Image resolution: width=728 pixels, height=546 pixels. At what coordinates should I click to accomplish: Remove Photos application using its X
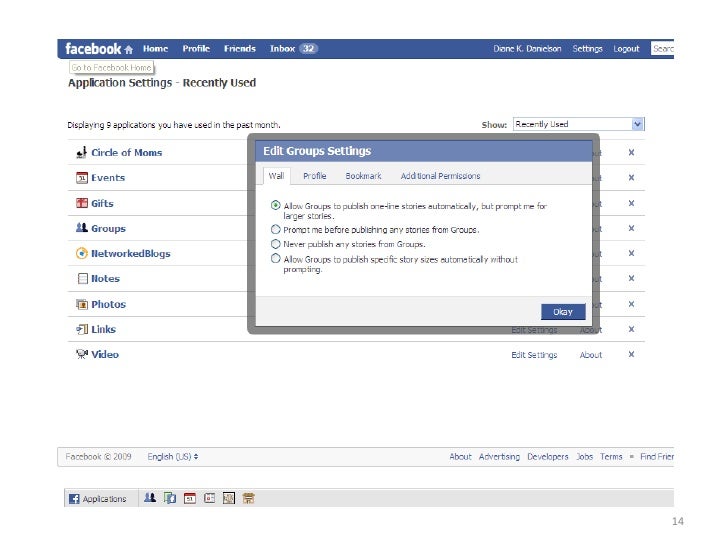tap(631, 304)
